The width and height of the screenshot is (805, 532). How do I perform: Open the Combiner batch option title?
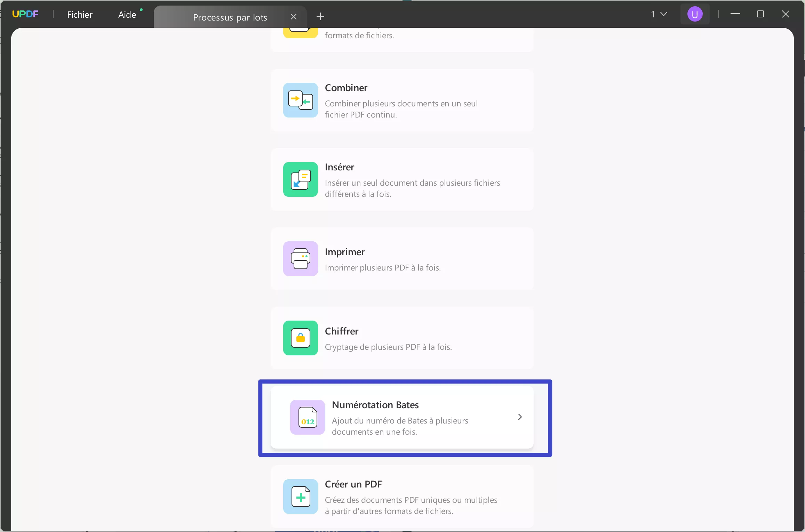[346, 88]
